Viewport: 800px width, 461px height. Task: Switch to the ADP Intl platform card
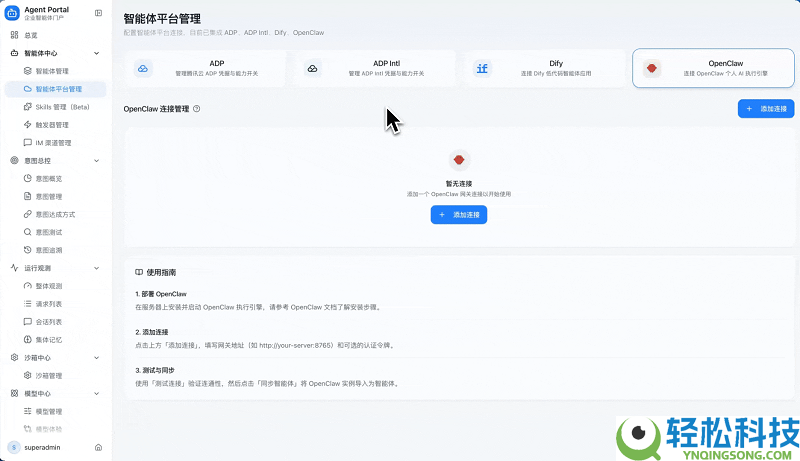click(374, 68)
